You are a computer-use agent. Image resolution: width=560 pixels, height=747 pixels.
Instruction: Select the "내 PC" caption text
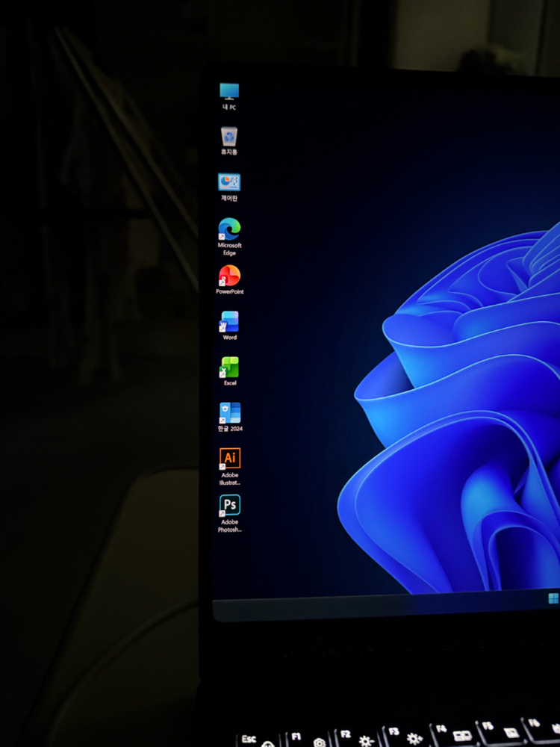click(x=229, y=108)
